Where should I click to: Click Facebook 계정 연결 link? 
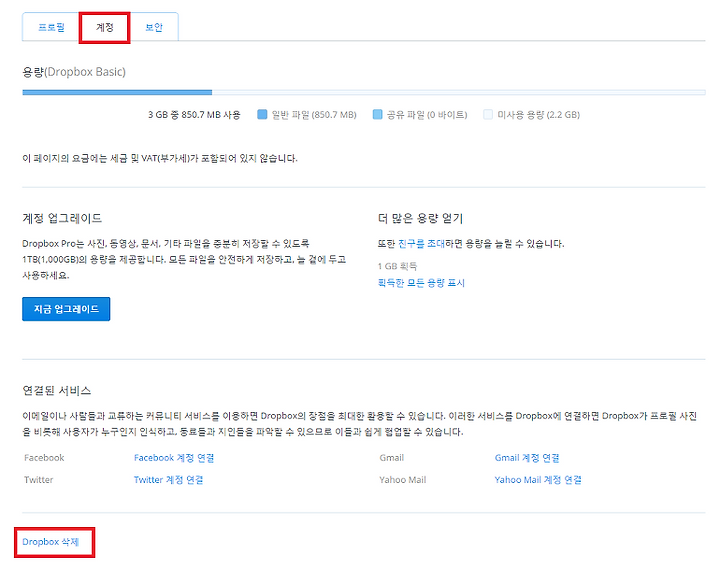tap(174, 458)
